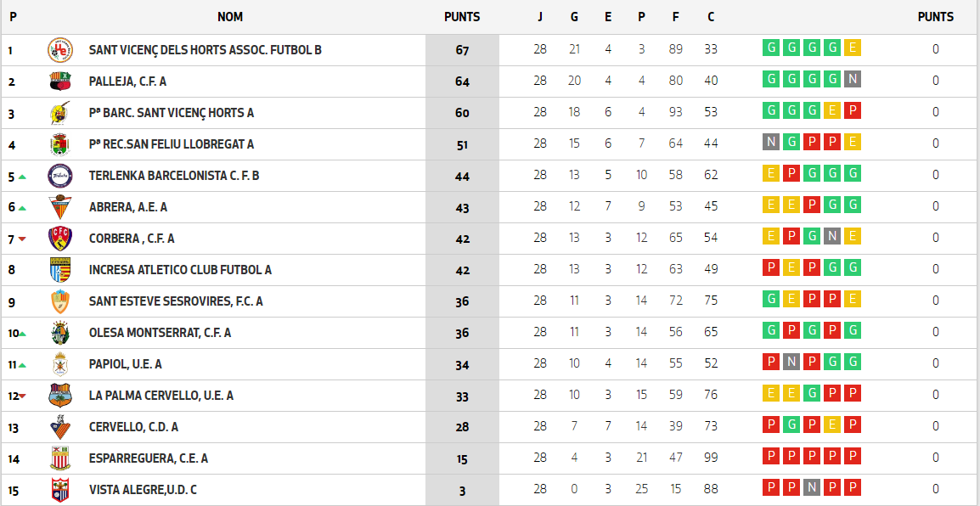The width and height of the screenshot is (980, 506).
Task: Click the Sant Esteve Sesrovires orange shield
Action: [x=60, y=301]
